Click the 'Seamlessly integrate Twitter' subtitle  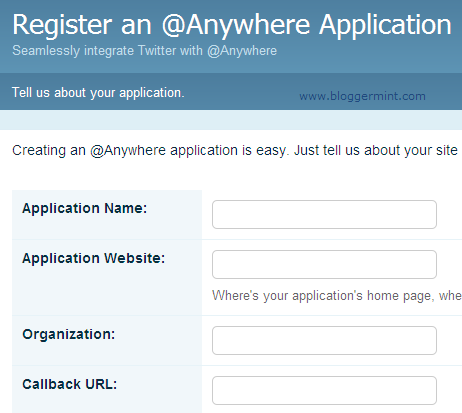coord(144,51)
